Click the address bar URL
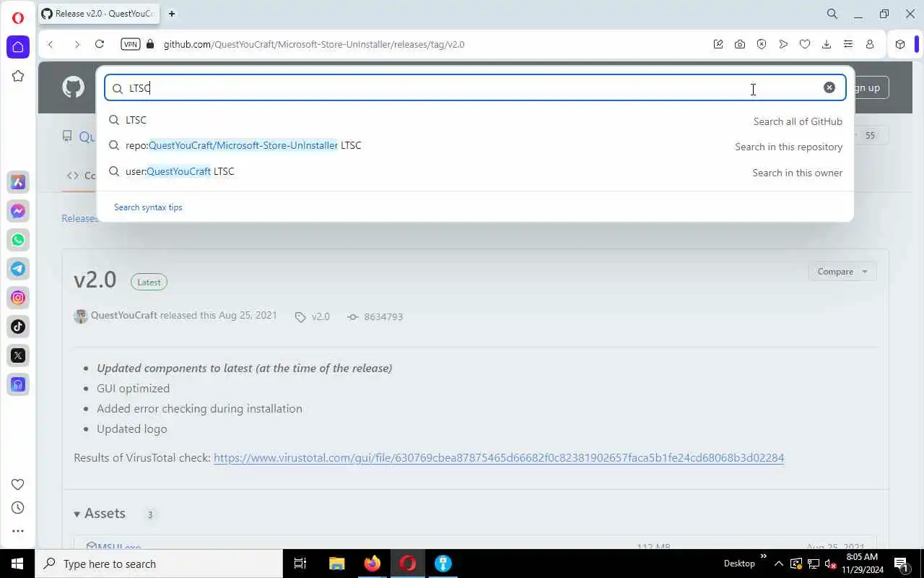Image resolution: width=924 pixels, height=578 pixels. click(x=314, y=44)
